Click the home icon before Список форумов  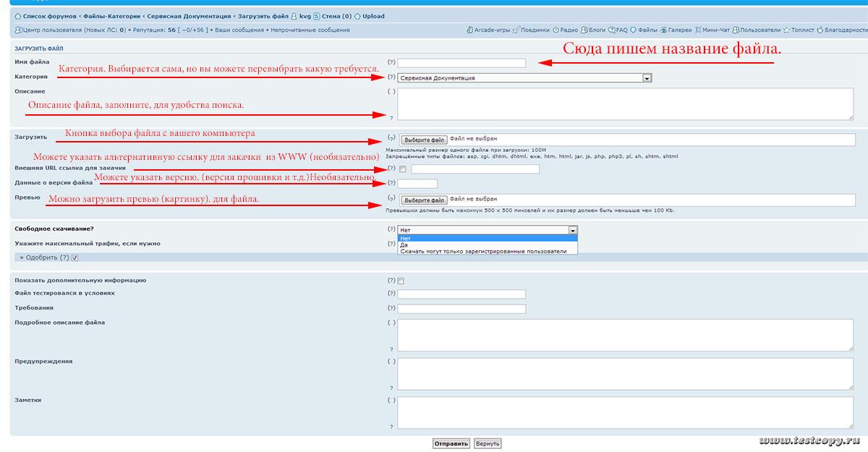tap(17, 16)
